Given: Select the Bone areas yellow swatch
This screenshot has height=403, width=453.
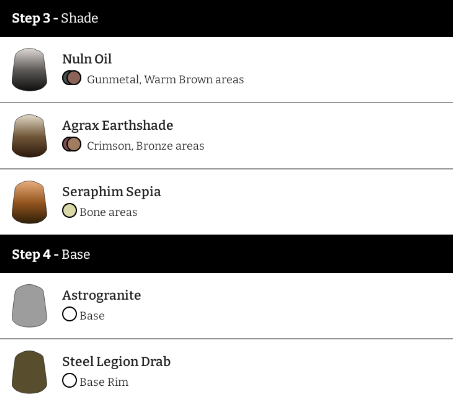Looking at the screenshot, I should pyautogui.click(x=69, y=211).
